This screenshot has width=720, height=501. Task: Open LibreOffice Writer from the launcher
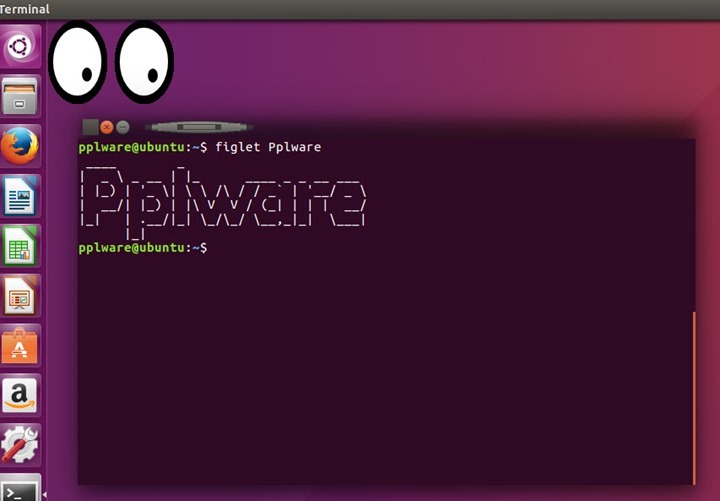[20, 196]
